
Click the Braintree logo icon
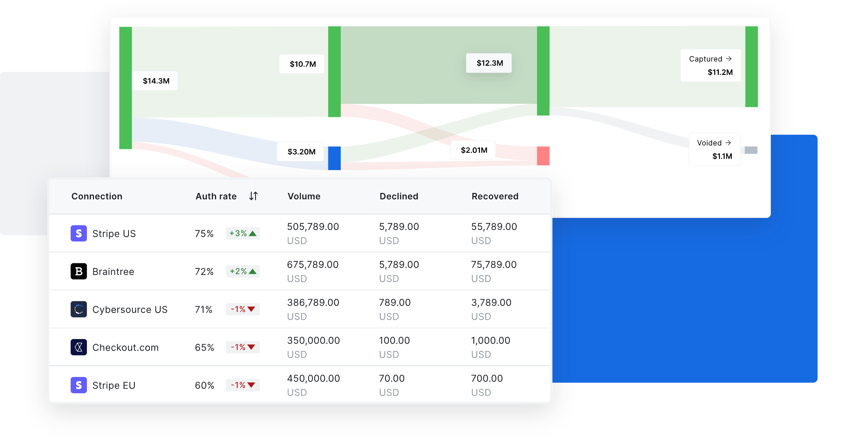click(x=78, y=271)
